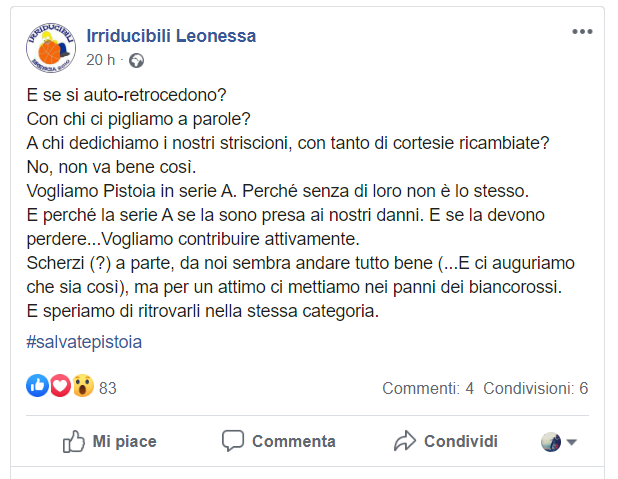Click the small profile avatar icon
Image resolution: width=618 pixels, height=479 pixels.
coord(551,442)
